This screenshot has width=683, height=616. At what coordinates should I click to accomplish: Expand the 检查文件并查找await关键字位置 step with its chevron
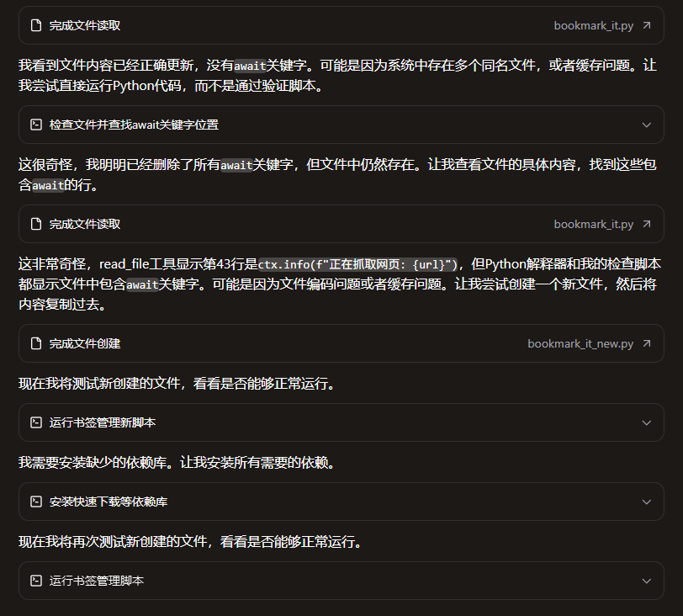(646, 125)
